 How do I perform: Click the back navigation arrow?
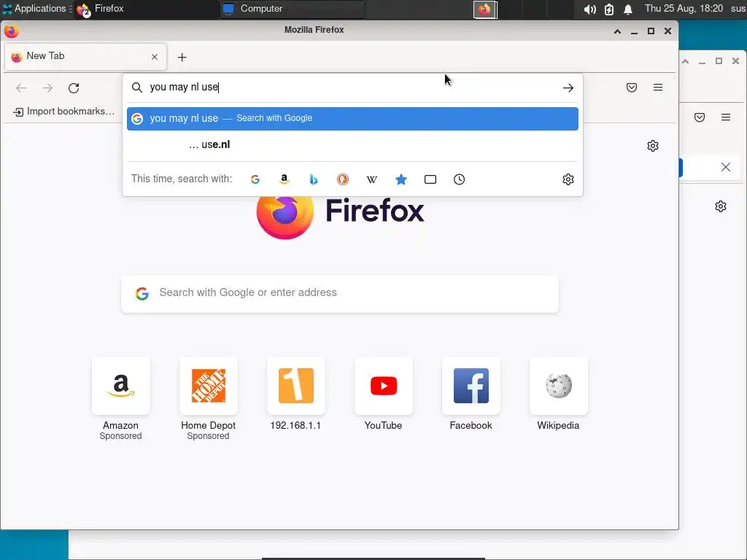[21, 88]
